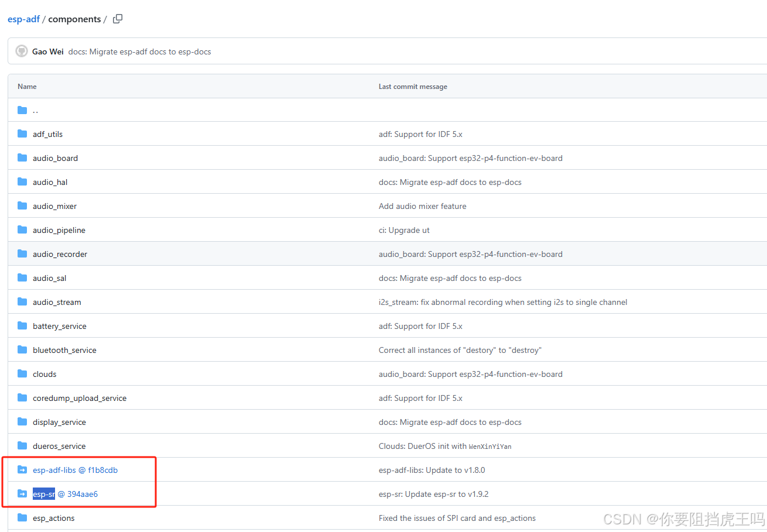Navigate up to the parent directory

coord(36,110)
